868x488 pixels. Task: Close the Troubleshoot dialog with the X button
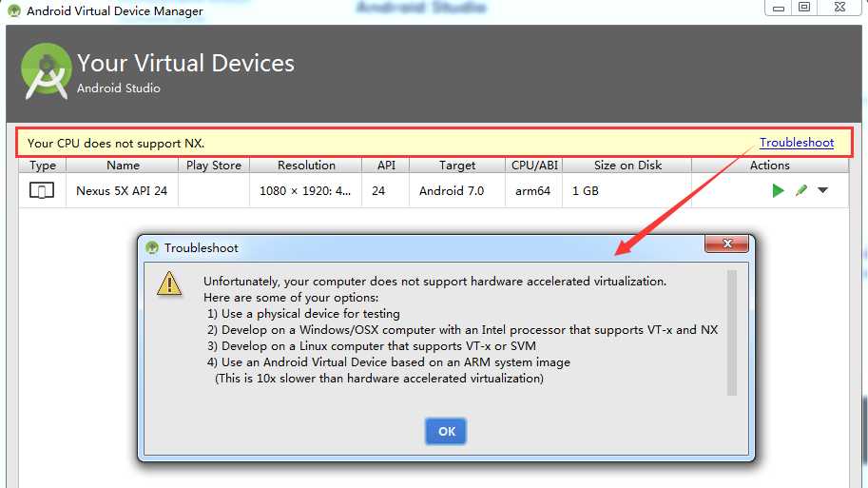coord(727,244)
